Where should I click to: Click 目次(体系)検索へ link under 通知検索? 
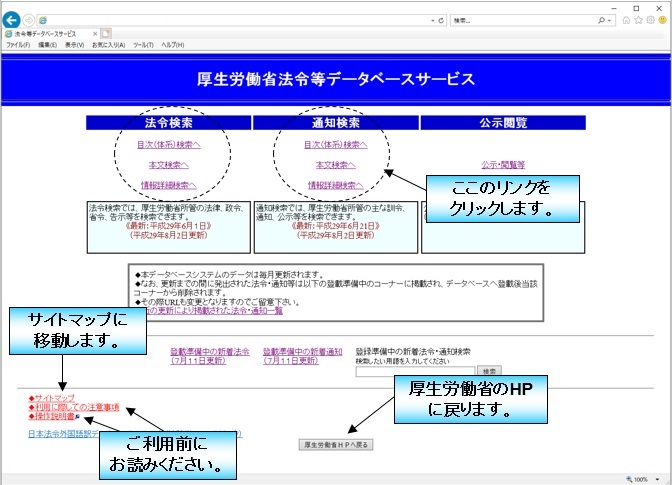click(335, 145)
